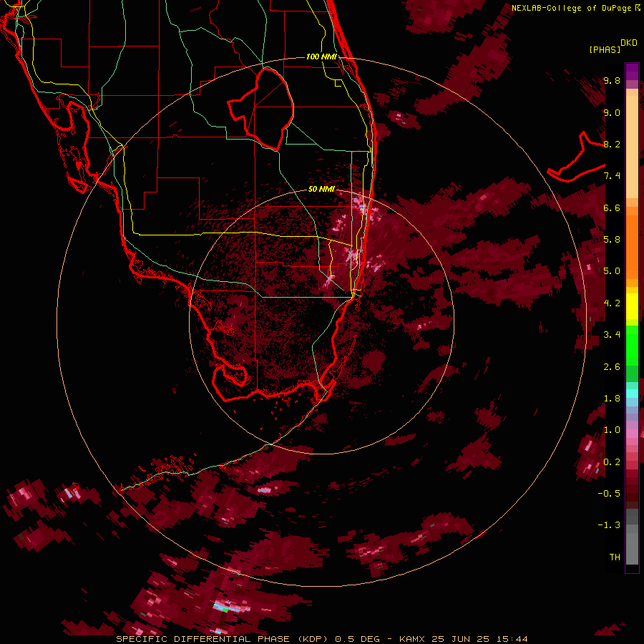Screen dimensions: 644x644
Task: Click the 2.6 color scale label
Action: click(x=612, y=367)
